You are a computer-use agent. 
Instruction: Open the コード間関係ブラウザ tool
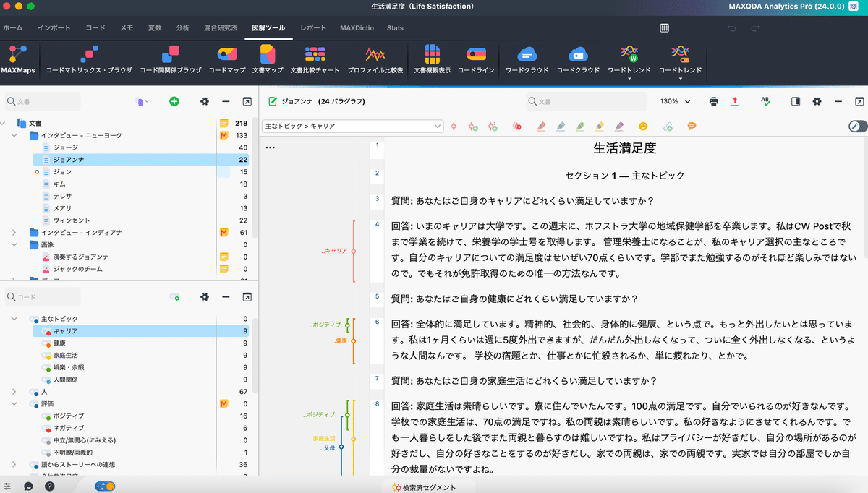170,59
